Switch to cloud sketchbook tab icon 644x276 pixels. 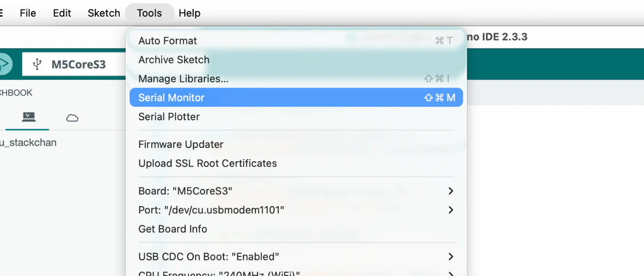(72, 118)
